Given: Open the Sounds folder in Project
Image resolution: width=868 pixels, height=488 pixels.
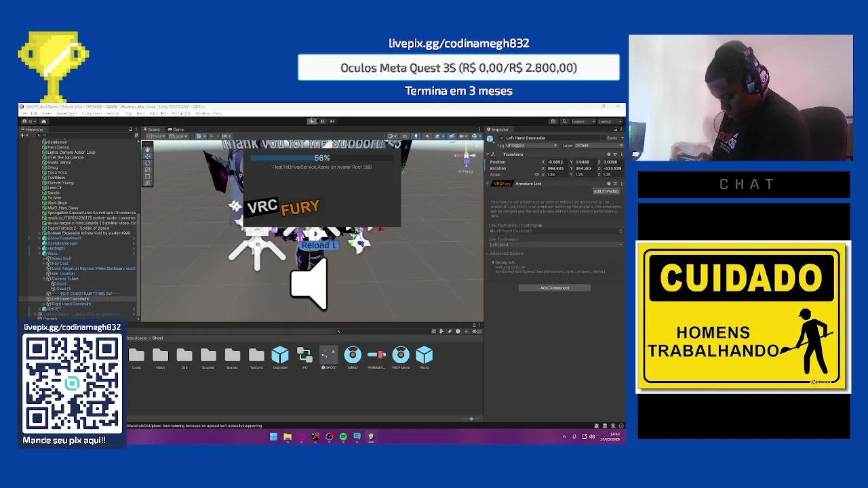Looking at the screenshot, I should click(233, 357).
